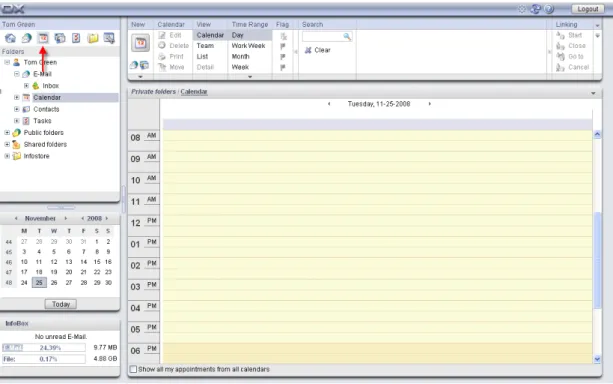Open the Contacts module toolbar icon
The width and height of the screenshot is (613, 384).
point(60,38)
